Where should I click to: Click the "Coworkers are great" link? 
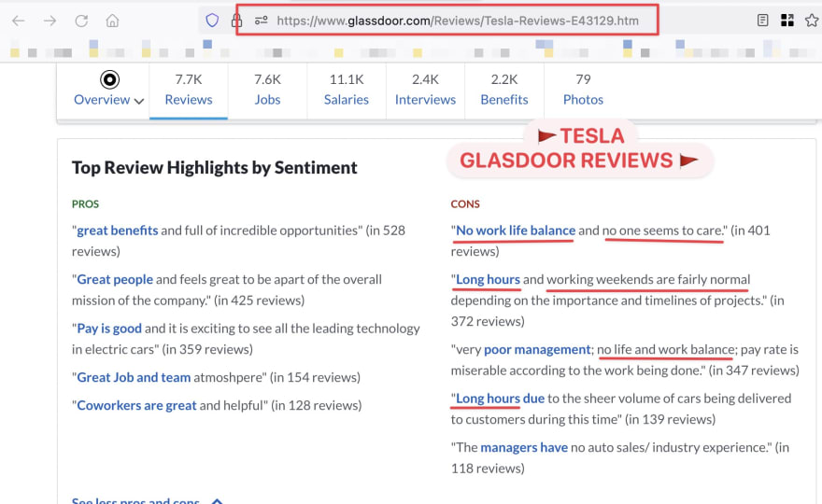(136, 405)
